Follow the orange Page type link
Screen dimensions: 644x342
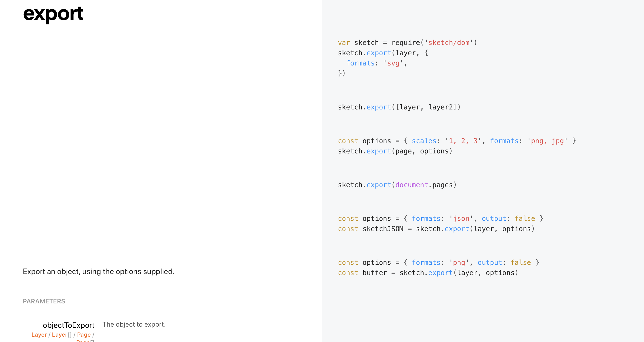[84, 334]
